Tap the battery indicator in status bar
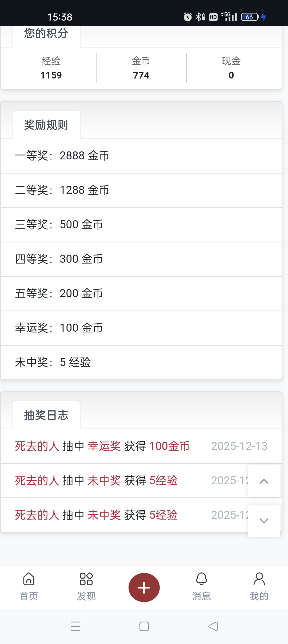Screen dimensions: 288x644 (250, 17)
